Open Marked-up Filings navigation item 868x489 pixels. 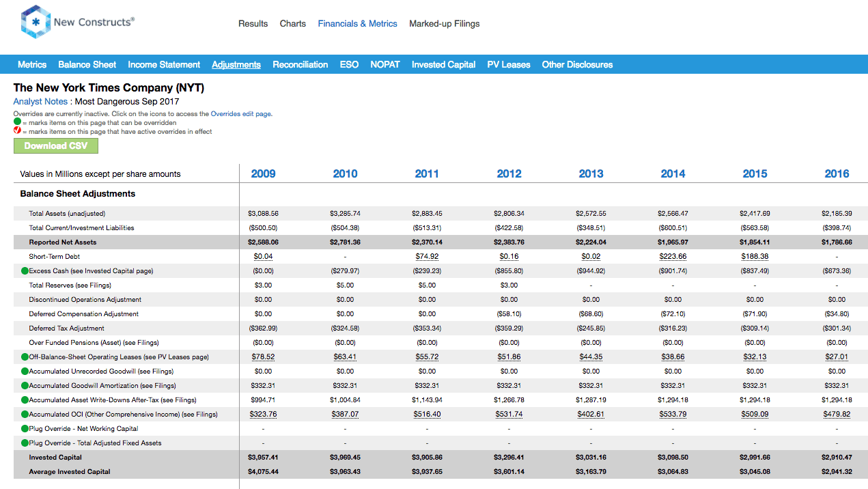(445, 24)
